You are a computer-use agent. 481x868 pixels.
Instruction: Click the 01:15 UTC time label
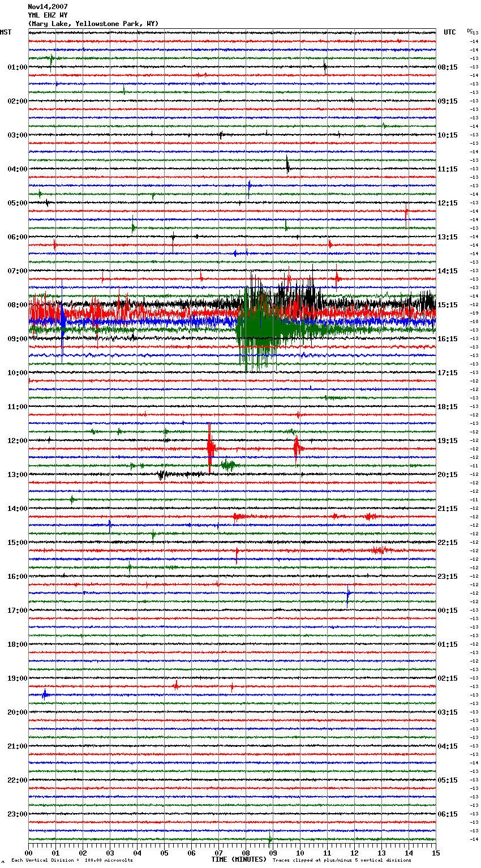448,644
